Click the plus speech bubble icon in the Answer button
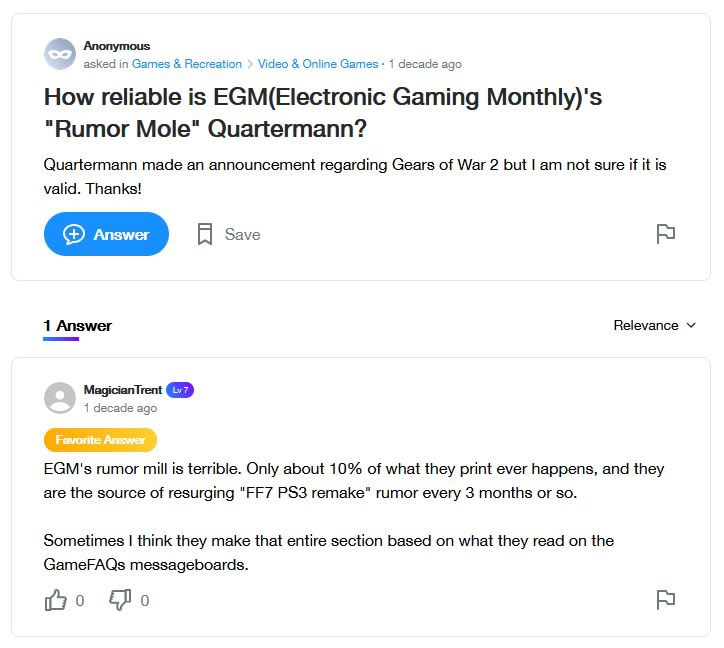 [x=74, y=234]
